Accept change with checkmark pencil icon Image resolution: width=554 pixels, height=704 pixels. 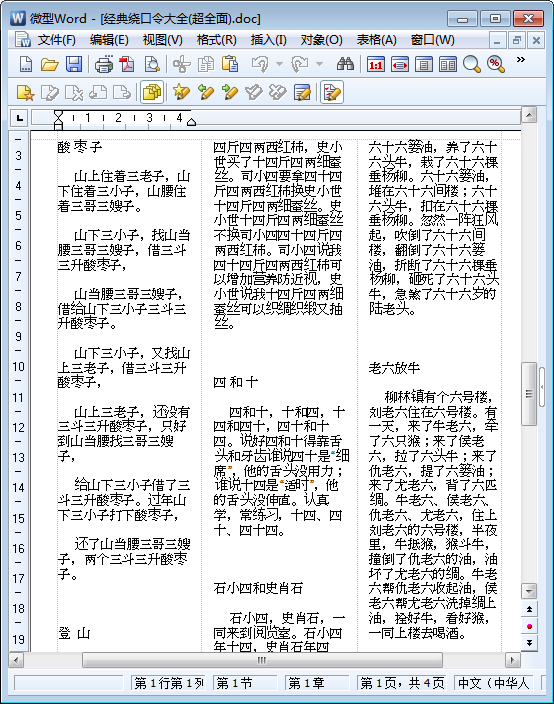[x=254, y=92]
